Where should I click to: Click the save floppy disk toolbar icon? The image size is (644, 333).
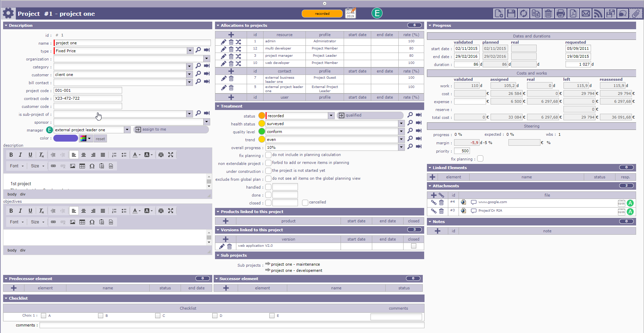click(511, 14)
